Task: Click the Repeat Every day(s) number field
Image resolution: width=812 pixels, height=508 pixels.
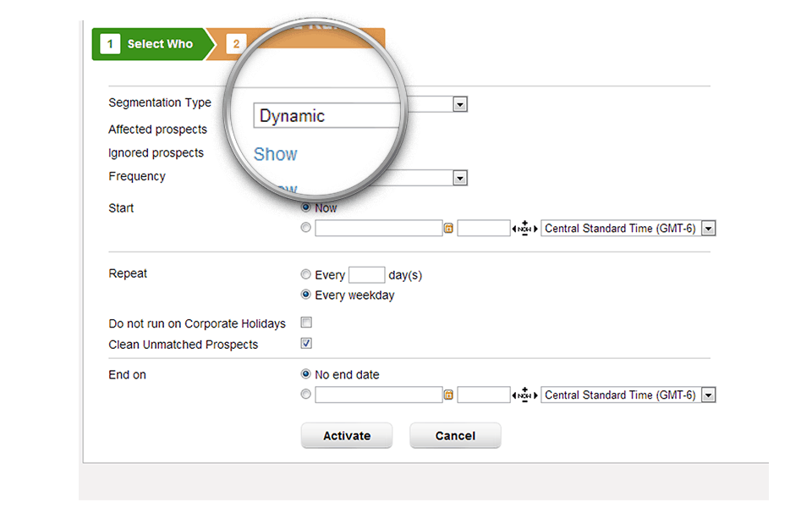Action: pos(366,274)
